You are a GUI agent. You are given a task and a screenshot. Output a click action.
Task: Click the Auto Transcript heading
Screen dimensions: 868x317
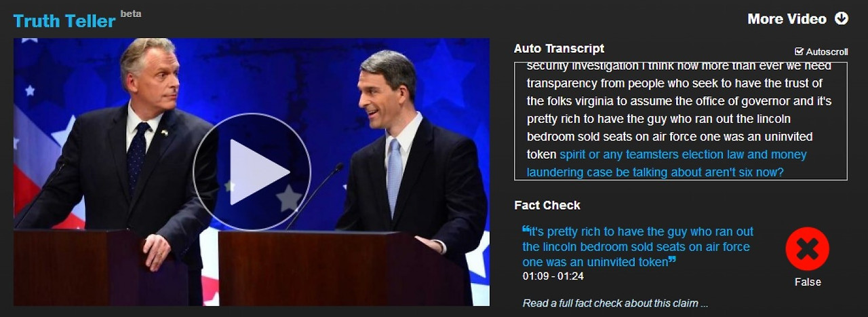point(559,48)
